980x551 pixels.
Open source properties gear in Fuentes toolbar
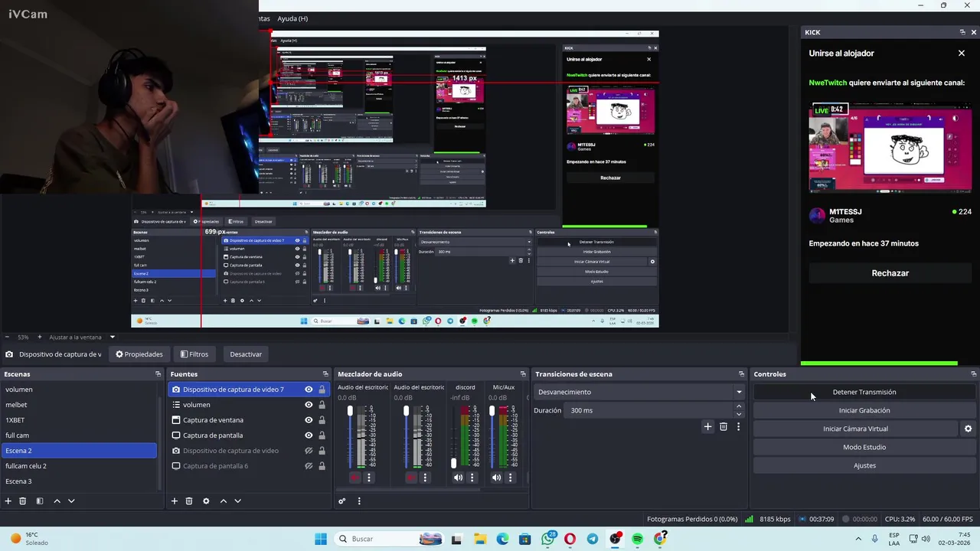pos(206,501)
